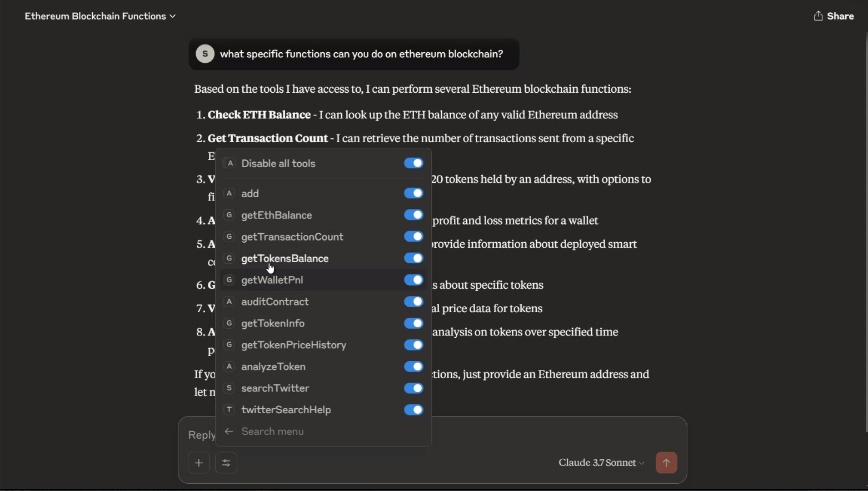Screen dimensions: 868x491
Task: Select the add tool entry
Action: click(x=323, y=193)
